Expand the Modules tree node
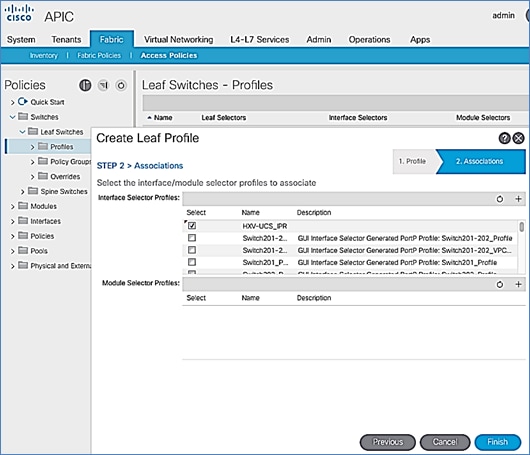This screenshot has width=530, height=455. pos(13,207)
